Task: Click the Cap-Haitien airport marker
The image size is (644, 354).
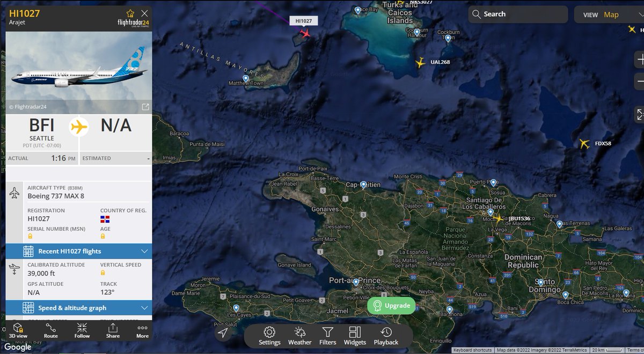Action: pyautogui.click(x=364, y=185)
